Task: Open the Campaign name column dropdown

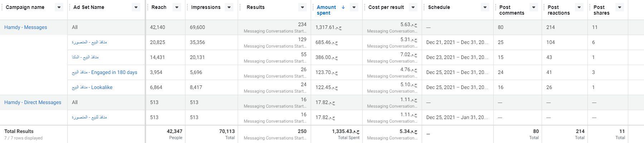Action: coord(59,7)
